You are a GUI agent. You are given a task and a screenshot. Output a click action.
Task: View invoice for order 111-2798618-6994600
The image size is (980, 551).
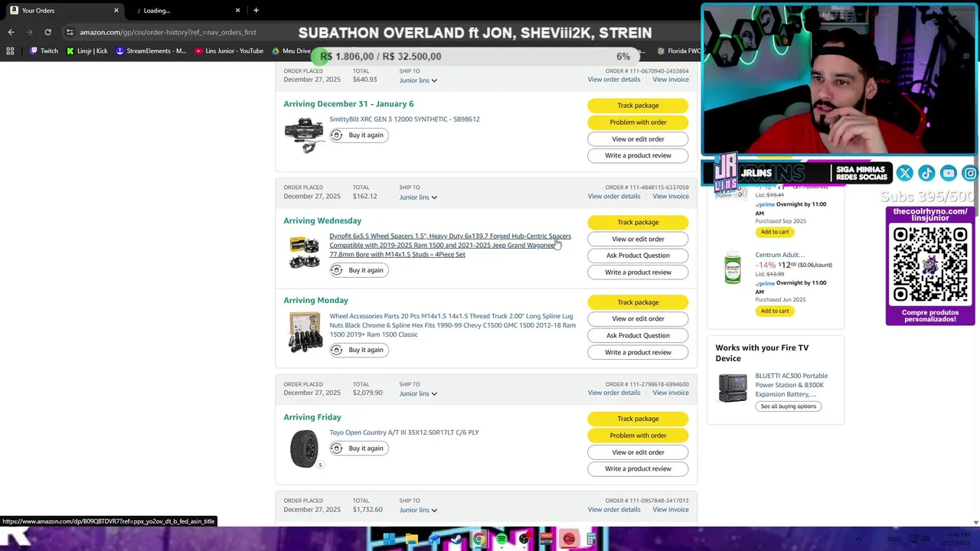[671, 393]
